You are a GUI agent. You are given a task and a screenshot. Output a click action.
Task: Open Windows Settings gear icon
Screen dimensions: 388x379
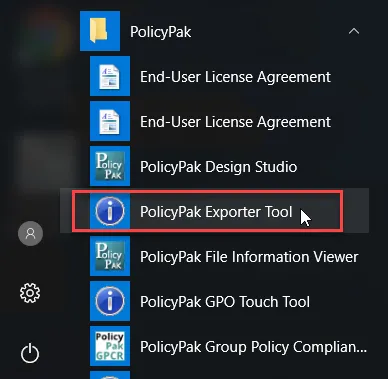(30, 293)
